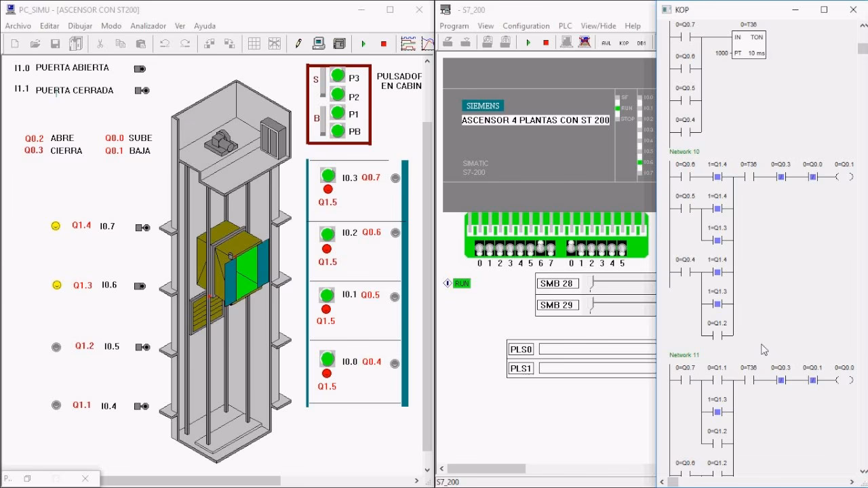Click the PLS0 input field
The image size is (868, 488).
(597, 349)
